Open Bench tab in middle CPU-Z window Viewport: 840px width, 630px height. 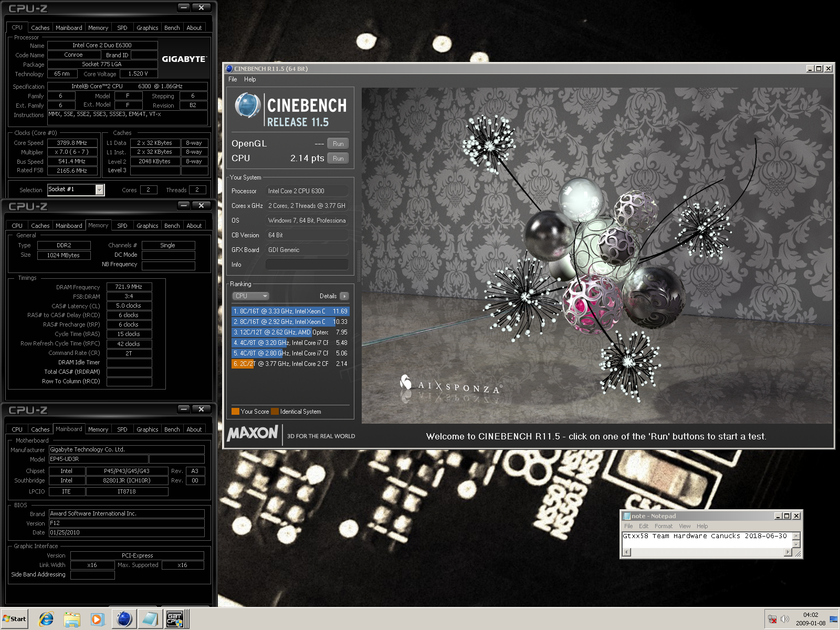pos(172,226)
